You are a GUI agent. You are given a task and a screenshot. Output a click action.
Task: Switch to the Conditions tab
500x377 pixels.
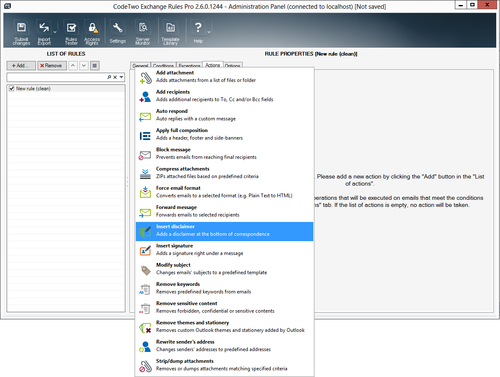[x=163, y=66]
